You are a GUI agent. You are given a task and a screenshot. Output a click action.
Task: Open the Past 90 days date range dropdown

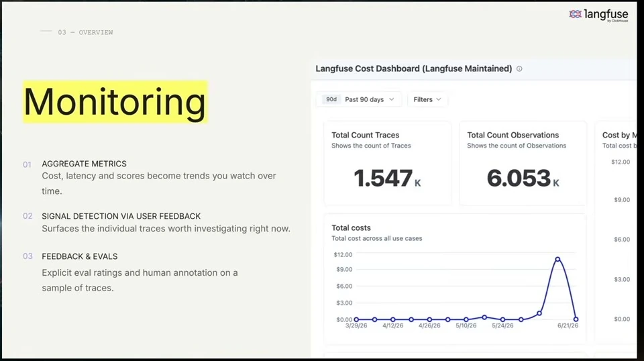pyautogui.click(x=359, y=99)
